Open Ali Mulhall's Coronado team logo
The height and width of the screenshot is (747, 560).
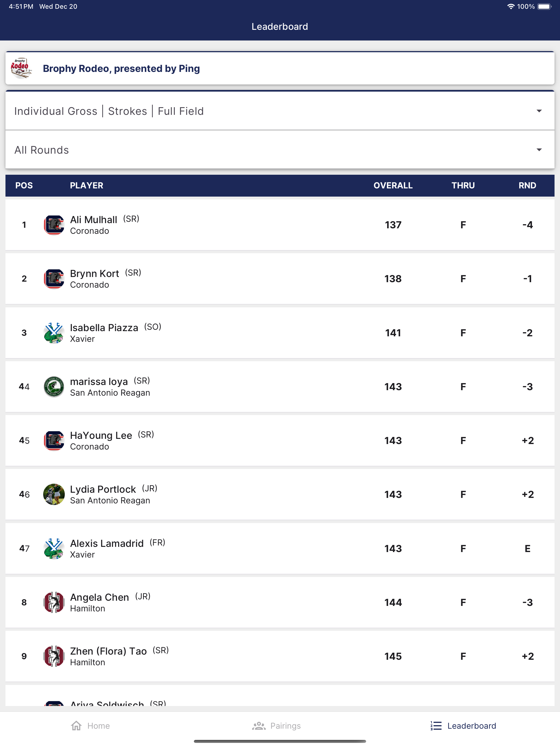pyautogui.click(x=54, y=225)
